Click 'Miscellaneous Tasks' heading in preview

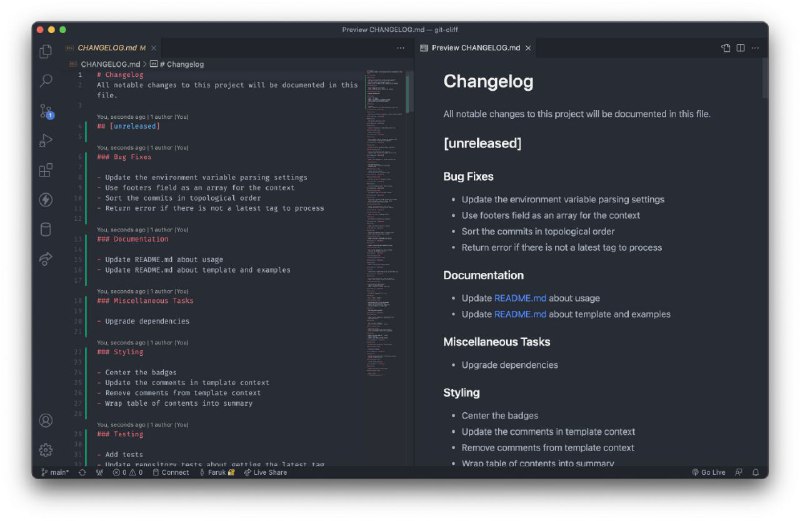[496, 342]
